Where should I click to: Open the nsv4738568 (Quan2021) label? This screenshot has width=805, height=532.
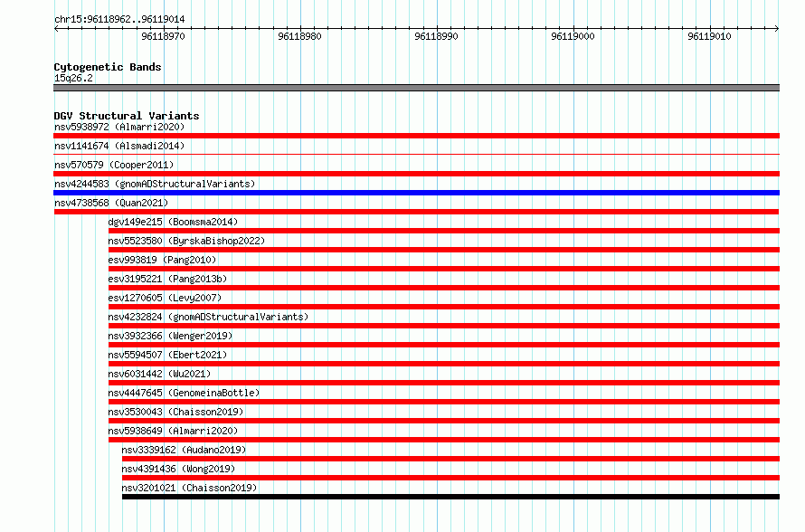click(111, 203)
